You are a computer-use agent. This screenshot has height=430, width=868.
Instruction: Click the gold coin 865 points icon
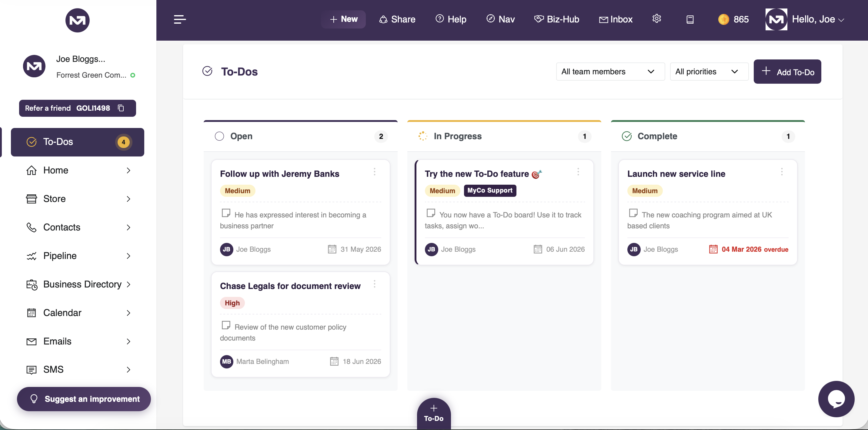(x=723, y=19)
